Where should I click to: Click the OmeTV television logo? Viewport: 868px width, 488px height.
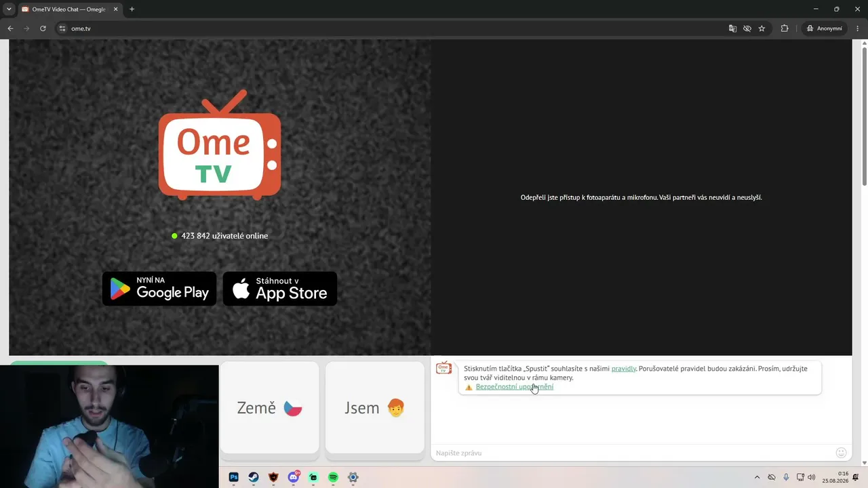220,145
